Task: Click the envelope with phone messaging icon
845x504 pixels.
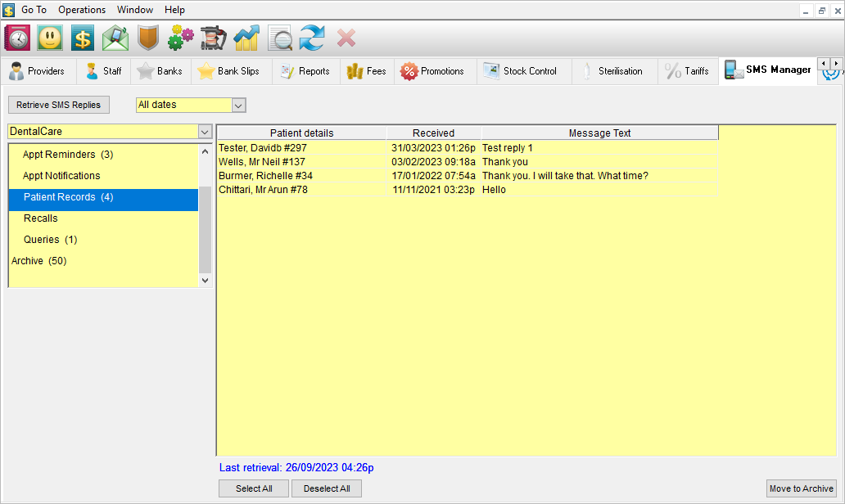Action: (115, 38)
